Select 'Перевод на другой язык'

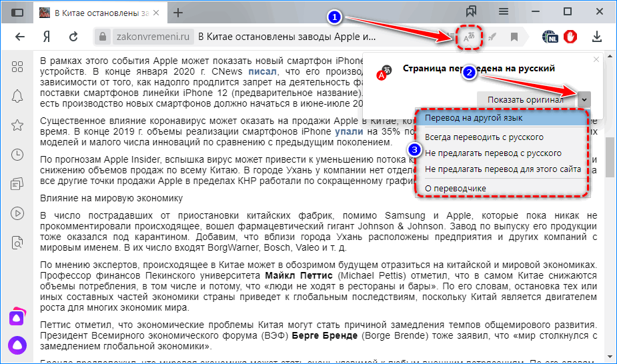502,118
